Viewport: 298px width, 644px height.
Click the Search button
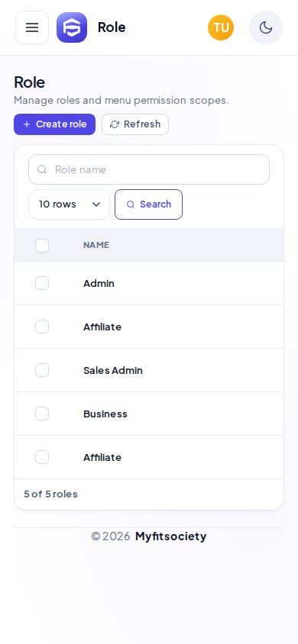point(148,204)
